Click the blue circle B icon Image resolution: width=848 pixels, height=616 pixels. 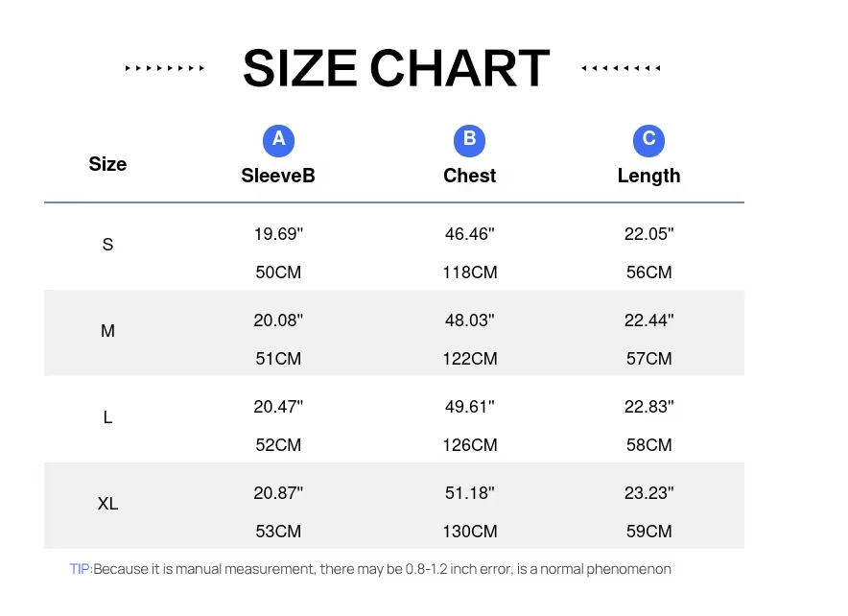coord(469,140)
